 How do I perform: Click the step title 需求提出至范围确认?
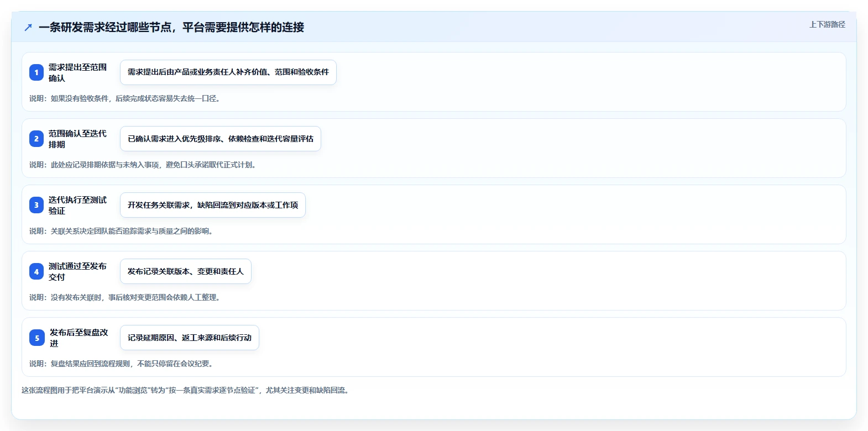tap(77, 72)
